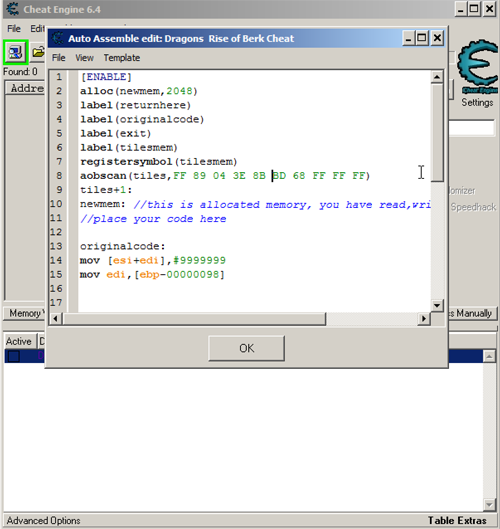Open the File menu of Cheat Engine main window
This screenshot has height=529, width=500.
[x=14, y=29]
